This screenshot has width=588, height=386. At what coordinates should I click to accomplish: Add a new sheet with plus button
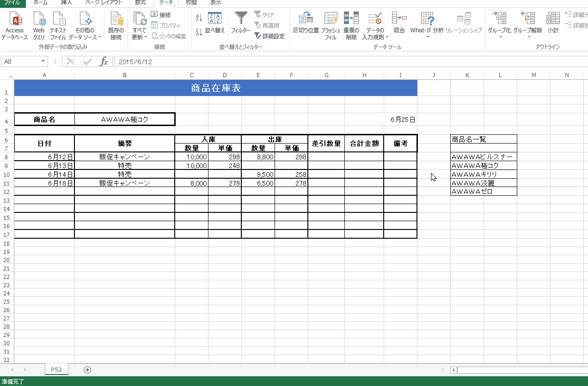coord(87,369)
